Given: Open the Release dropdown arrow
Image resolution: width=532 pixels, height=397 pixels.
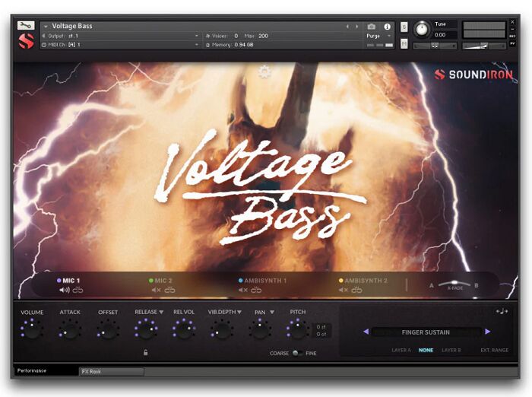Looking at the screenshot, I should coord(161,312).
